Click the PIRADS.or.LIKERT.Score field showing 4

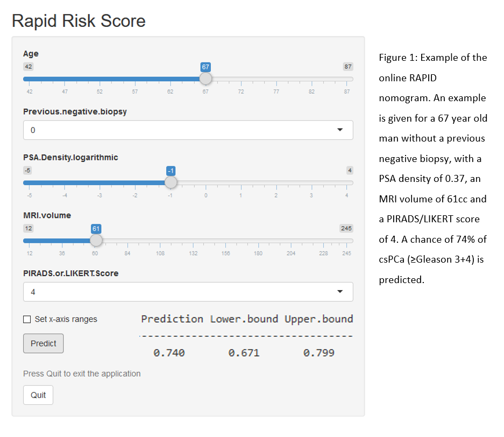click(188, 292)
